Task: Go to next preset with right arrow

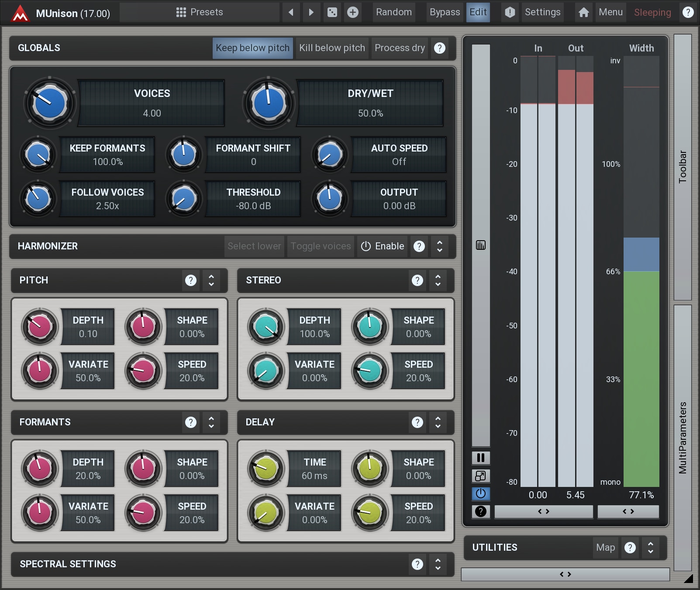Action: [311, 12]
